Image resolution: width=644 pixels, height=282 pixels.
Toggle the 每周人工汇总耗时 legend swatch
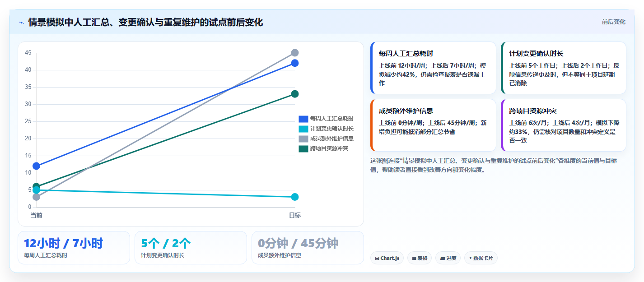303,119
